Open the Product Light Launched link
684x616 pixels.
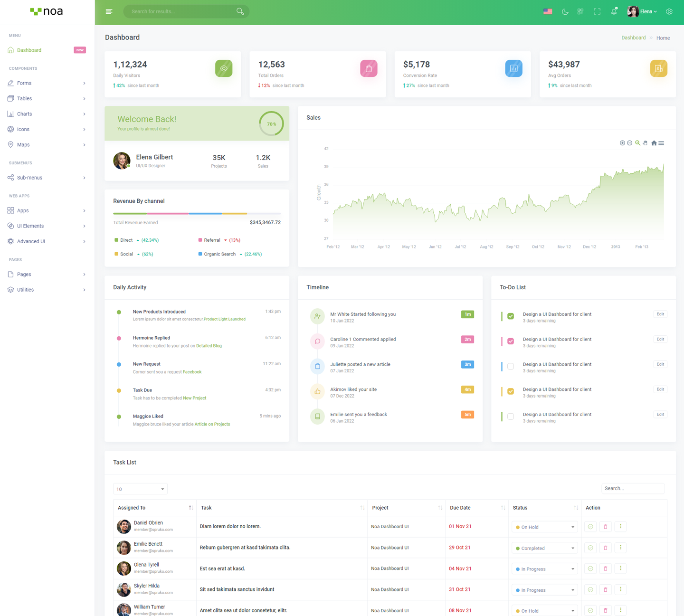[225, 319]
